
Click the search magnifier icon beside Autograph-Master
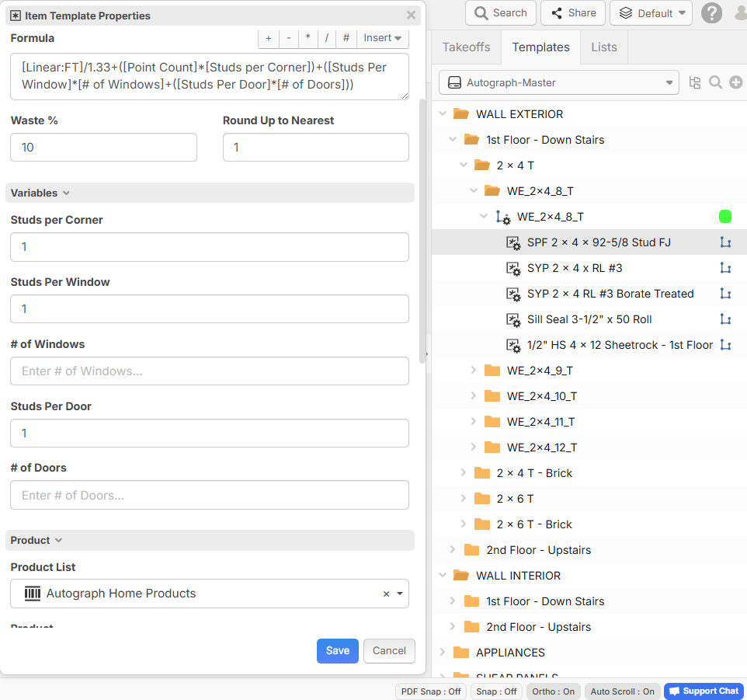715,82
